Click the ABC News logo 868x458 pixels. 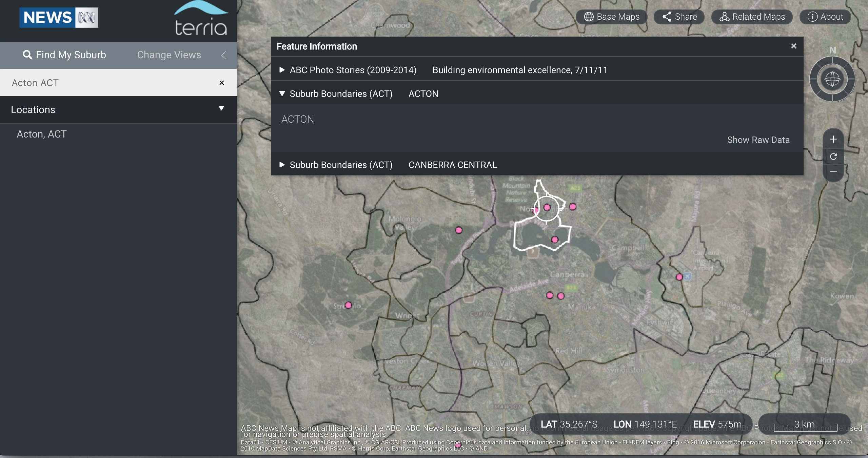pos(59,17)
